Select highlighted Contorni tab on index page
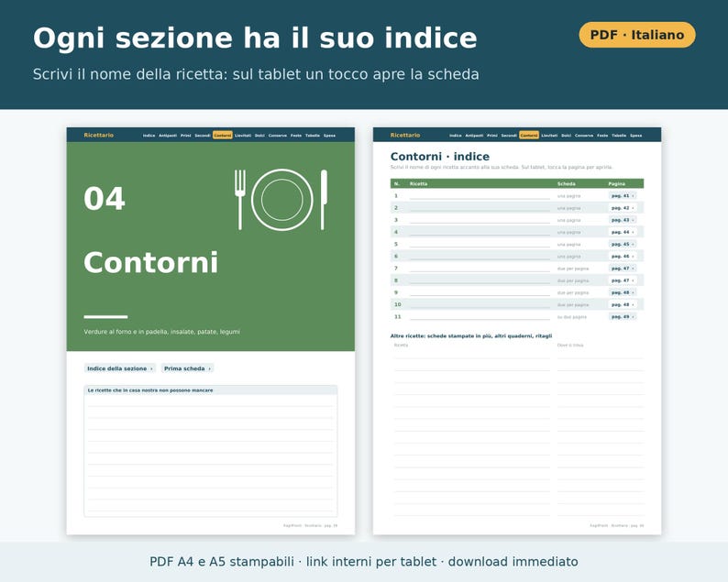 (x=529, y=136)
